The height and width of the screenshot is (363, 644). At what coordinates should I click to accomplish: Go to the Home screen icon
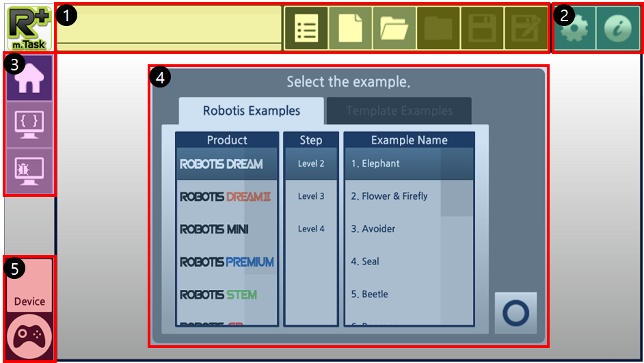point(29,78)
